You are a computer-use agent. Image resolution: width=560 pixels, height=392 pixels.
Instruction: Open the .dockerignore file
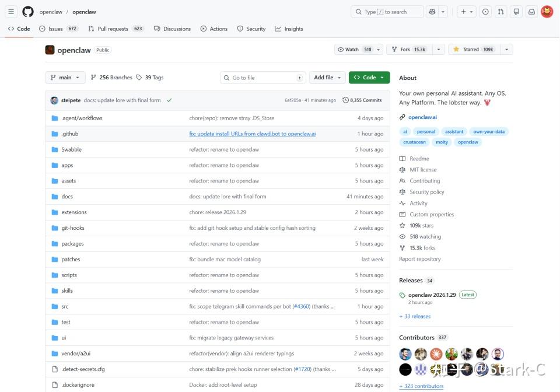tap(78, 385)
